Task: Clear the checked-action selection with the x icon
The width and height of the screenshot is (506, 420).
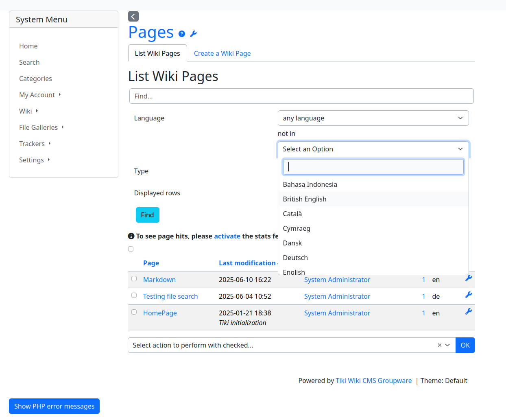Action: (439, 345)
